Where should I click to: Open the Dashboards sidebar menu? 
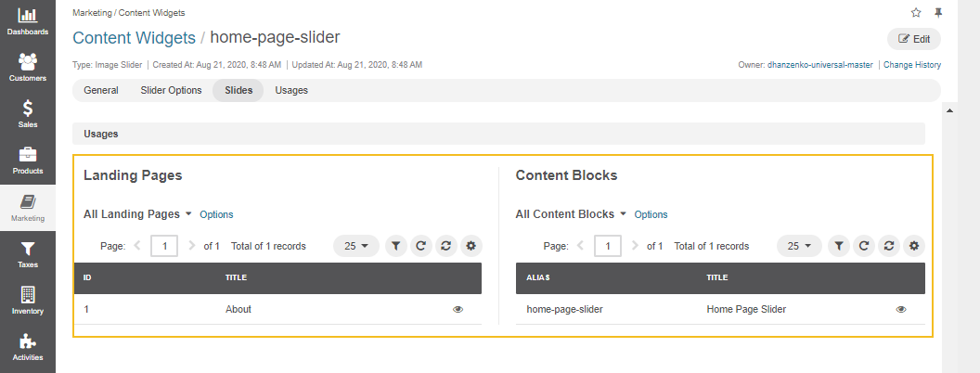click(28, 20)
